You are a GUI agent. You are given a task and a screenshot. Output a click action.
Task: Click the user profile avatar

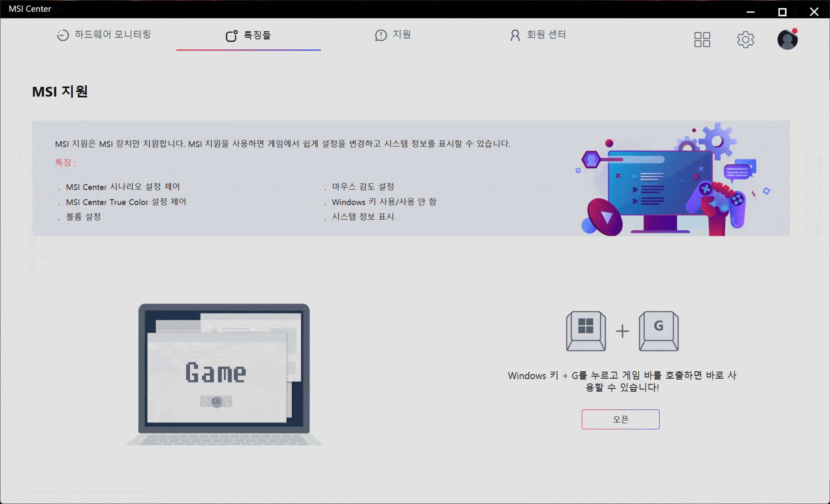tap(787, 39)
